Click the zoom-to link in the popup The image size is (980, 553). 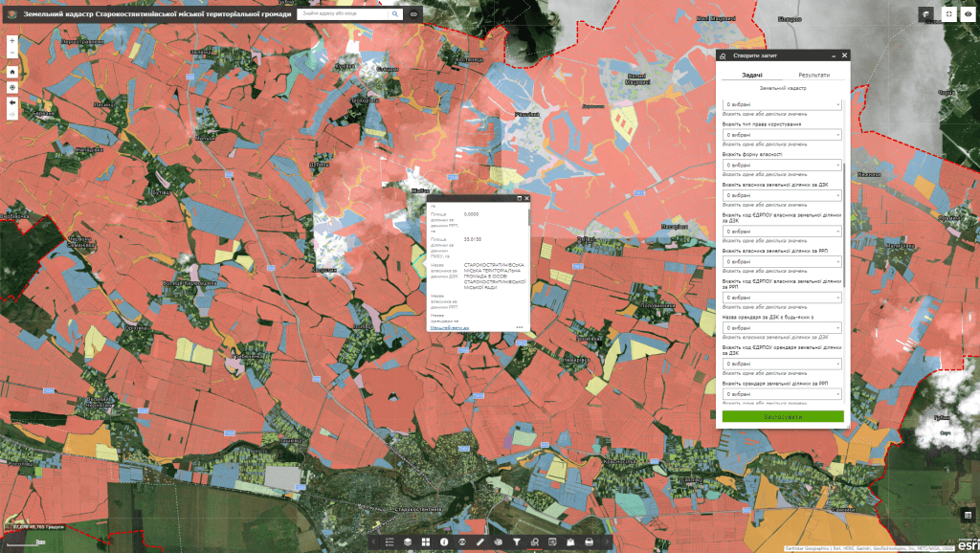[450, 327]
